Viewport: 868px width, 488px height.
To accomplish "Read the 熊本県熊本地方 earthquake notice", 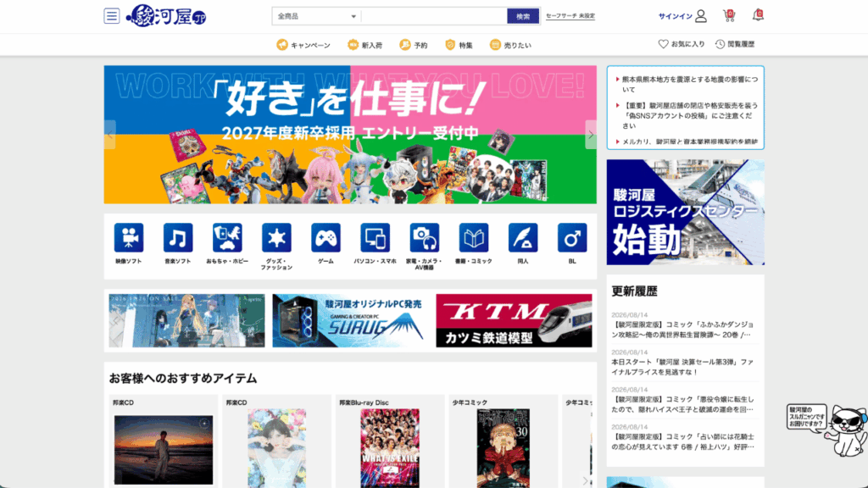I will coord(690,84).
